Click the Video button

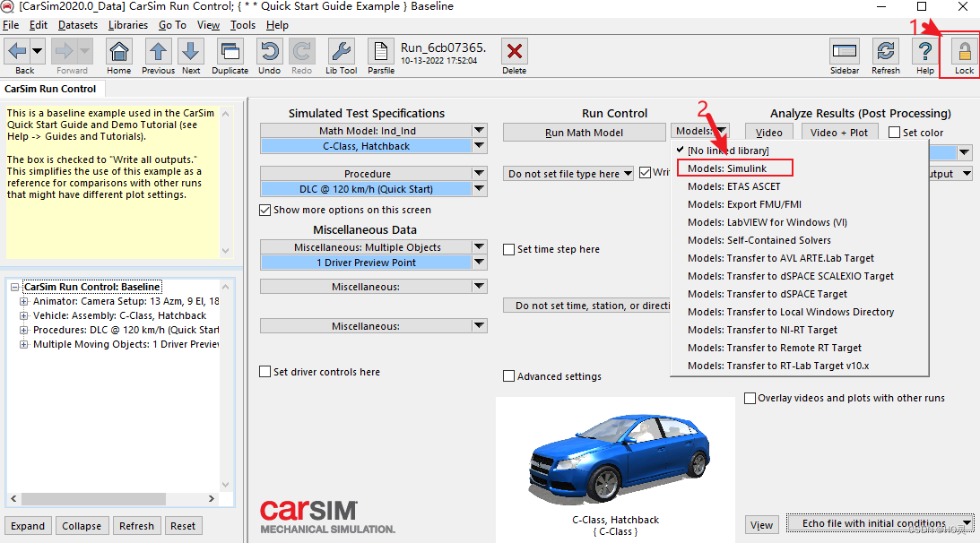point(768,133)
